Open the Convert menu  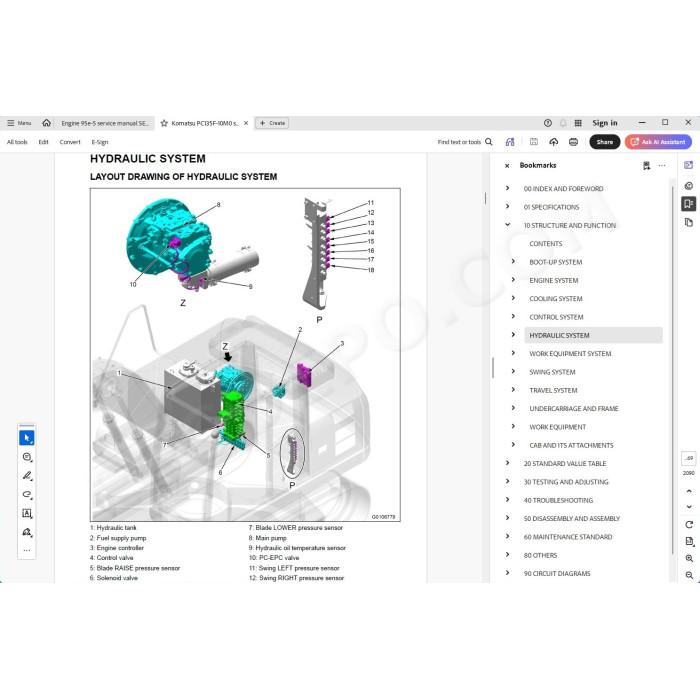70,142
